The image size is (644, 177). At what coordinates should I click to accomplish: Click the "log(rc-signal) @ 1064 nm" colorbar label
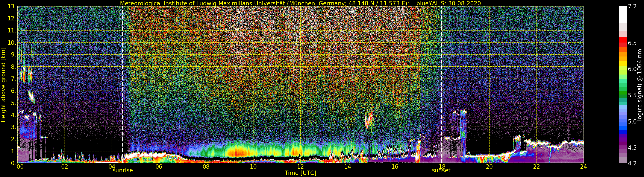tap(640, 85)
